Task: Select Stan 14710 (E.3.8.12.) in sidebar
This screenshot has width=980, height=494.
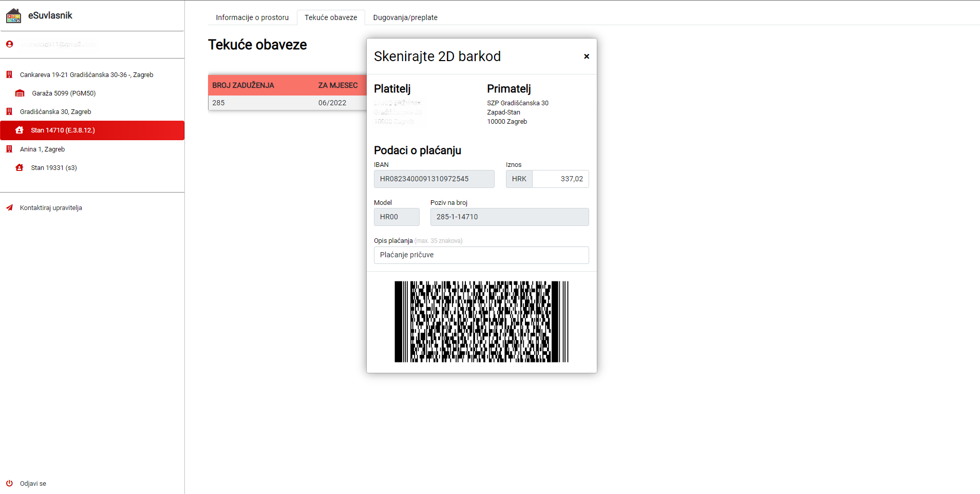Action: click(63, 130)
